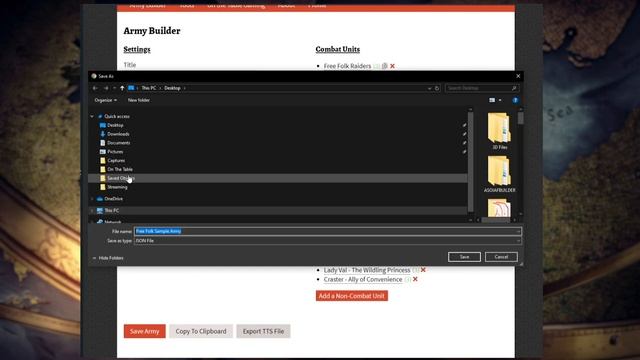Click Export TTS File button
Viewport: 640px width, 360px height.
pyautogui.click(x=263, y=331)
